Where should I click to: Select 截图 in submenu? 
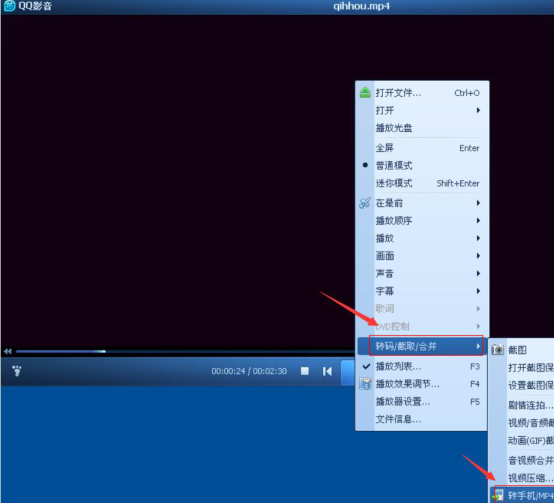click(522, 350)
